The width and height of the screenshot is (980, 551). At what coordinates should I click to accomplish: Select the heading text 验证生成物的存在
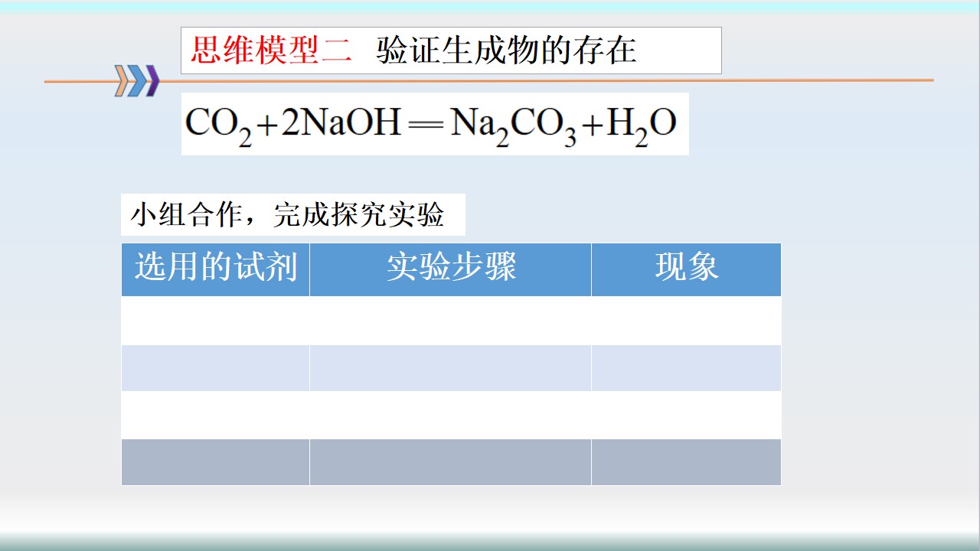[x=506, y=51]
